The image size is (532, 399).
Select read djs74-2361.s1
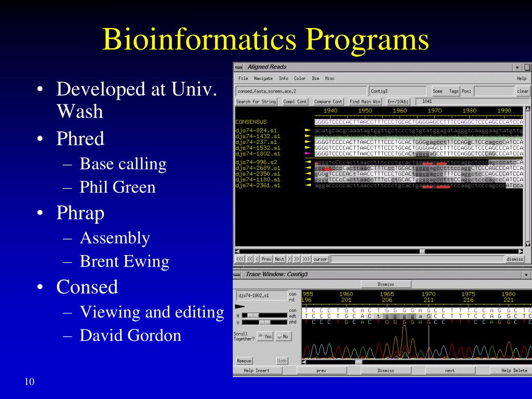[258, 185]
